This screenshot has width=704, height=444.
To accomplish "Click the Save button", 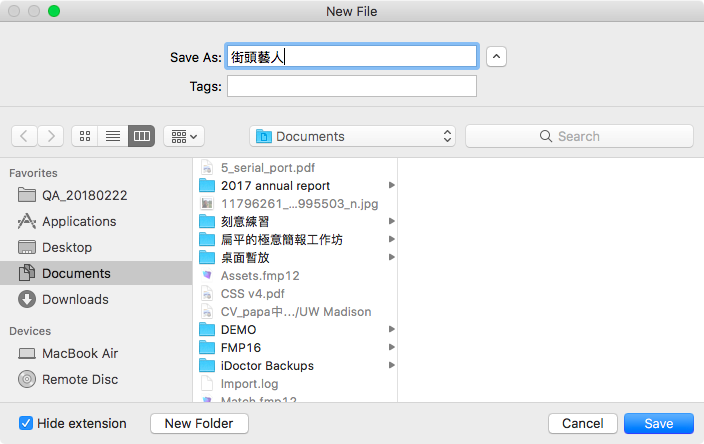I will [659, 423].
